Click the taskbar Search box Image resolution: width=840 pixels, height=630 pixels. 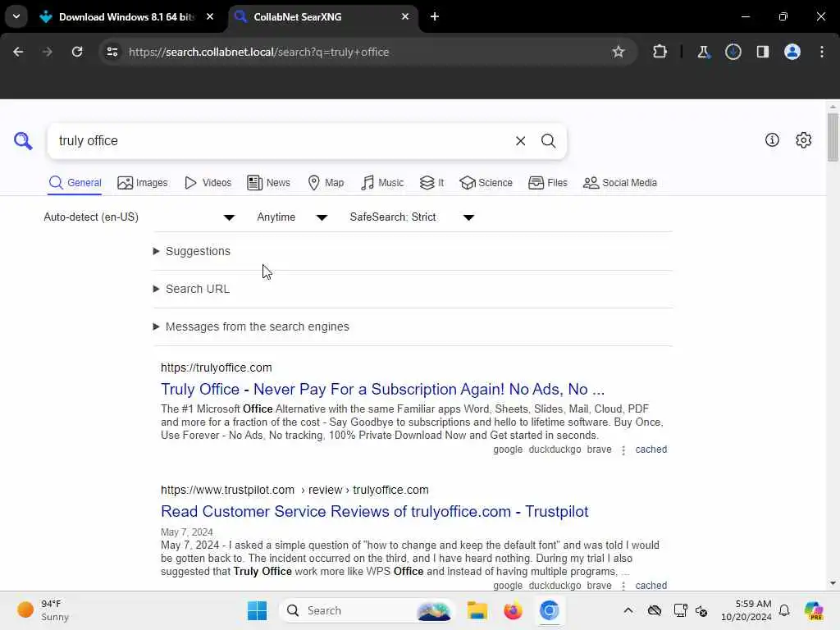(365, 610)
